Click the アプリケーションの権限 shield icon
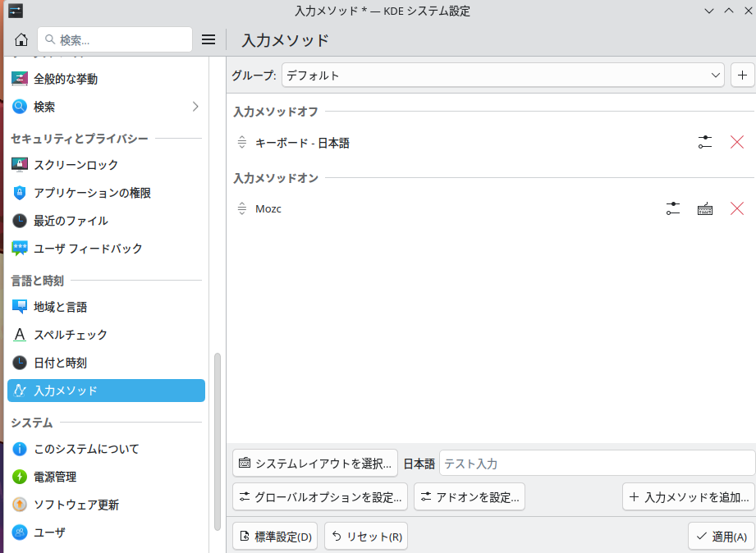756x553 pixels. click(x=19, y=192)
